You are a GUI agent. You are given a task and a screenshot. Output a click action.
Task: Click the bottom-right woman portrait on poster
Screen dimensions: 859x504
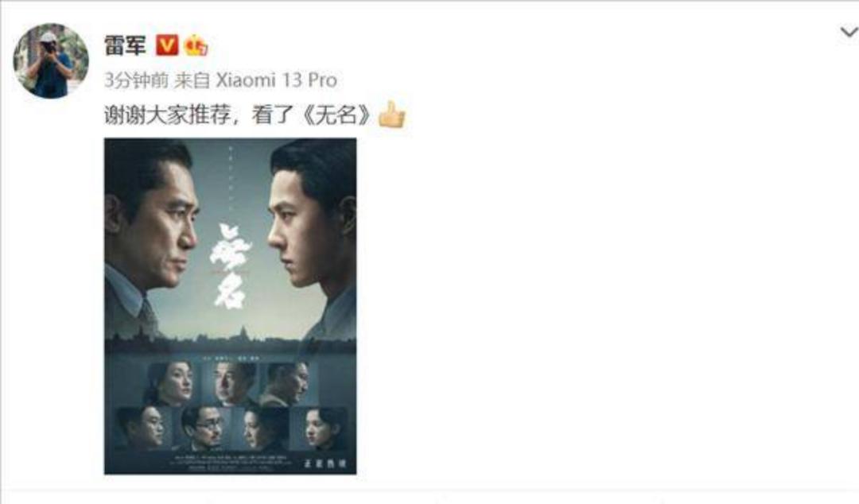point(324,428)
